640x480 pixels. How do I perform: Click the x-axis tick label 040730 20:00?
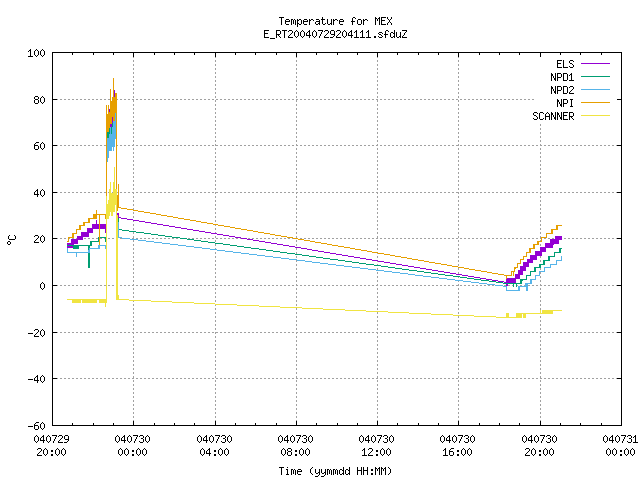pyautogui.click(x=540, y=446)
